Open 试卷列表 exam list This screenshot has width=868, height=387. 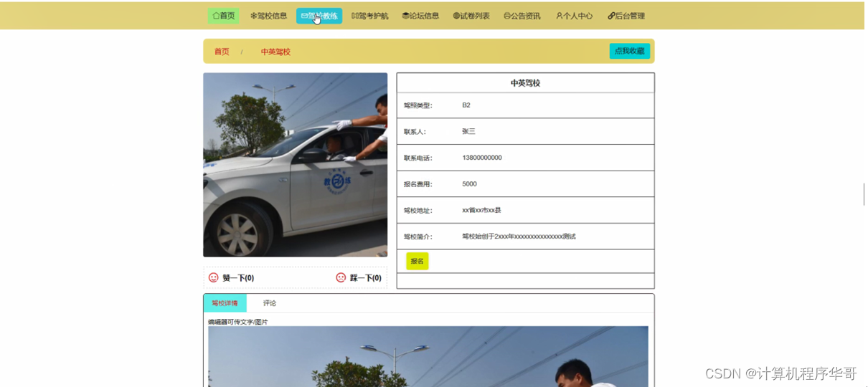(471, 16)
